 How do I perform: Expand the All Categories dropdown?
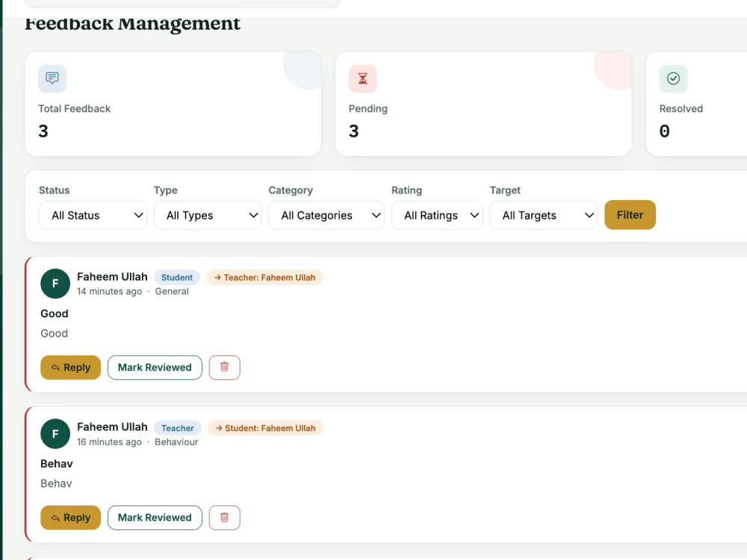[326, 215]
